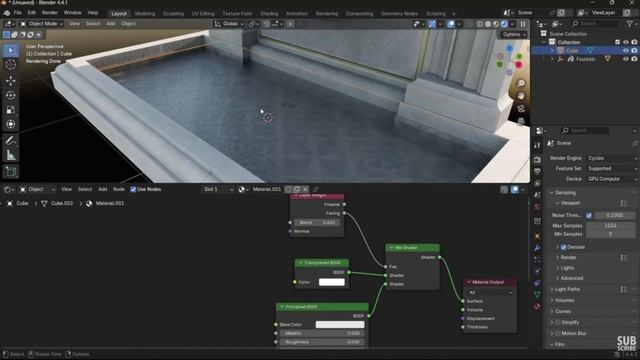Open the Render menu

(50, 13)
